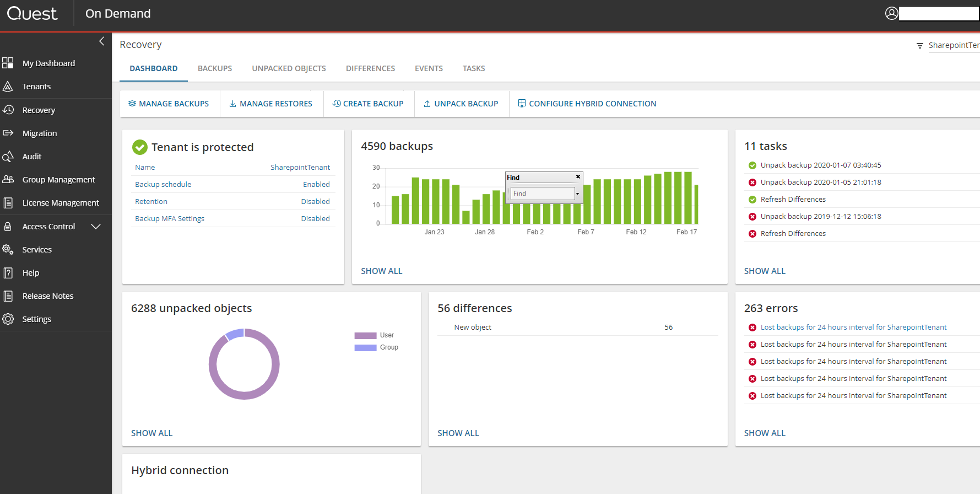This screenshot has width=980, height=494.
Task: Open the Find combo box dropdown arrow
Action: [x=577, y=194]
